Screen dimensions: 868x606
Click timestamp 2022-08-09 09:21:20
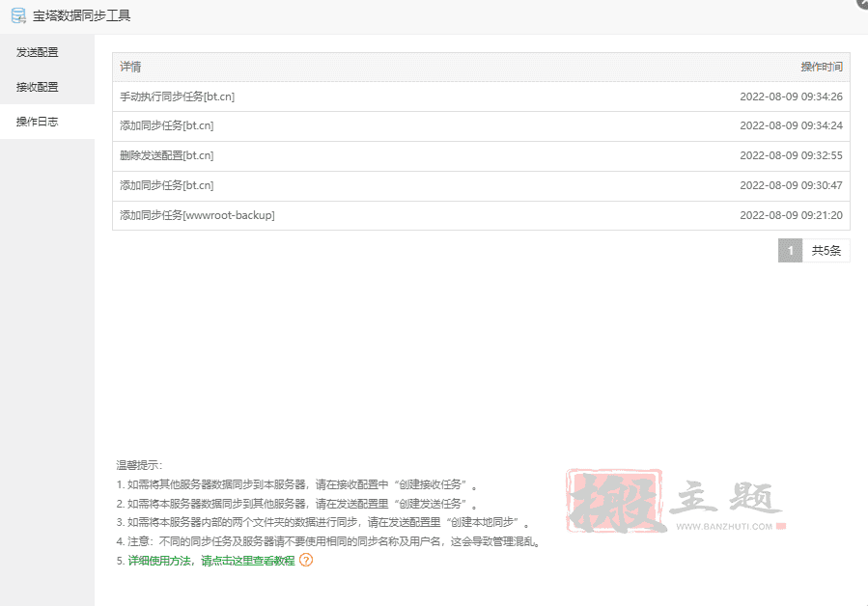791,215
